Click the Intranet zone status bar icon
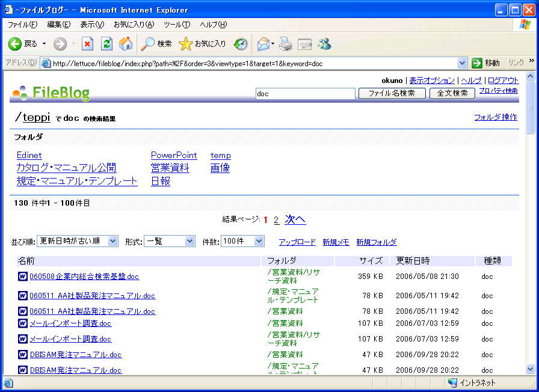This screenshot has width=539, height=392. (453, 382)
